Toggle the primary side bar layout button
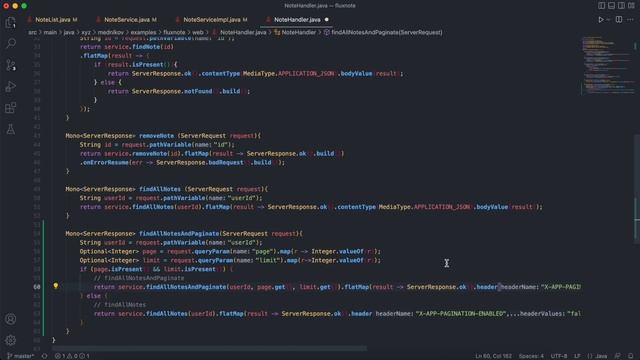Screen dimensions: 640x360 [x=602, y=6]
